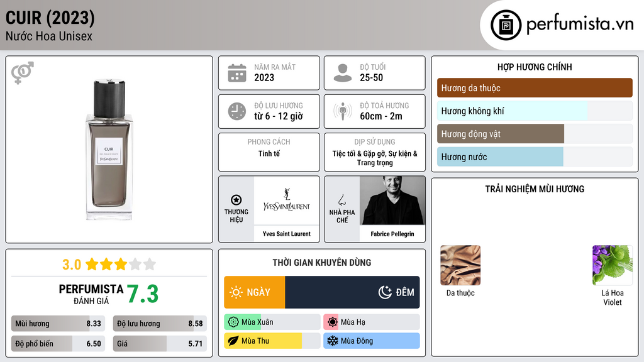Viewport: 644px width, 362px height.
Task: Click the dark Đêm nighttime segment
Action: pyautogui.click(x=352, y=292)
